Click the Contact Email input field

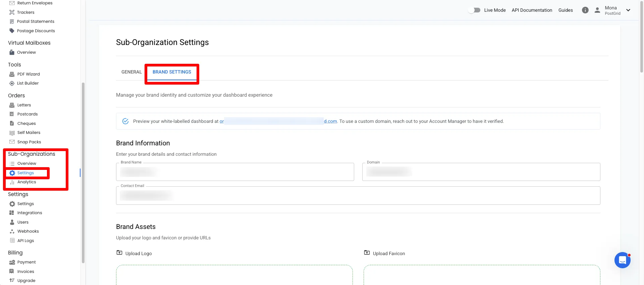pyautogui.click(x=358, y=195)
